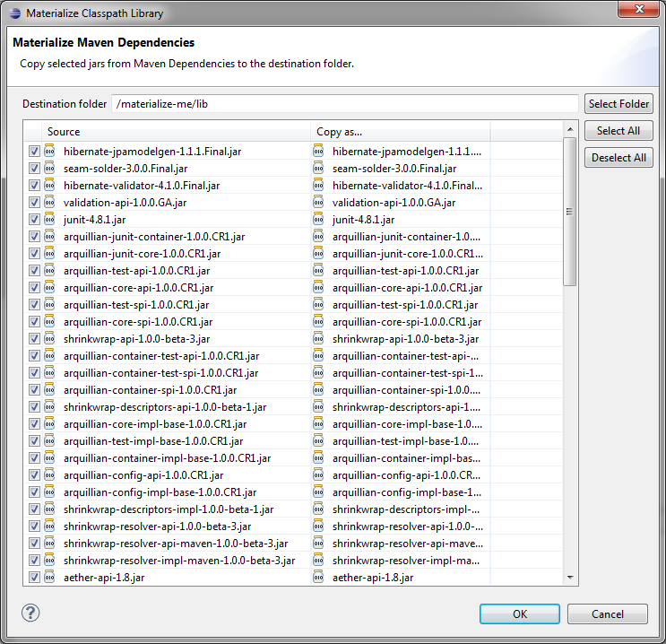Select arquillian-container-test-spi-1.0.0.CR1.jar source text
The width and height of the screenshot is (666, 644).
click(x=161, y=372)
